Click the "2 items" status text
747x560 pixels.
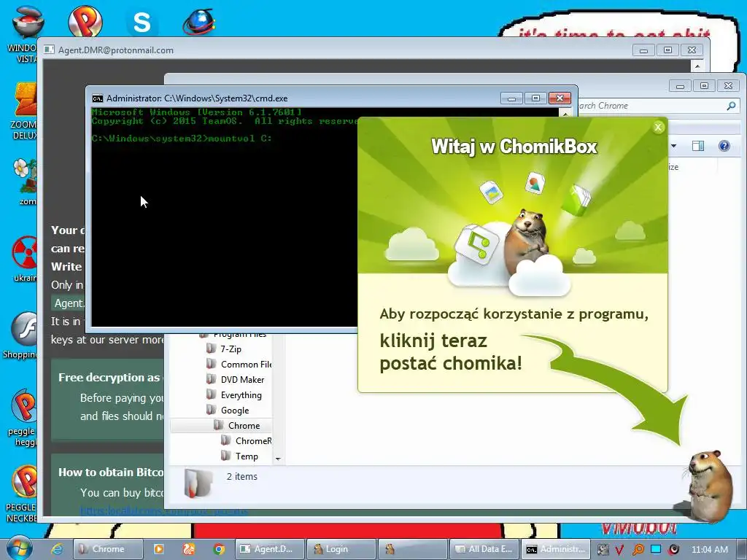click(242, 476)
